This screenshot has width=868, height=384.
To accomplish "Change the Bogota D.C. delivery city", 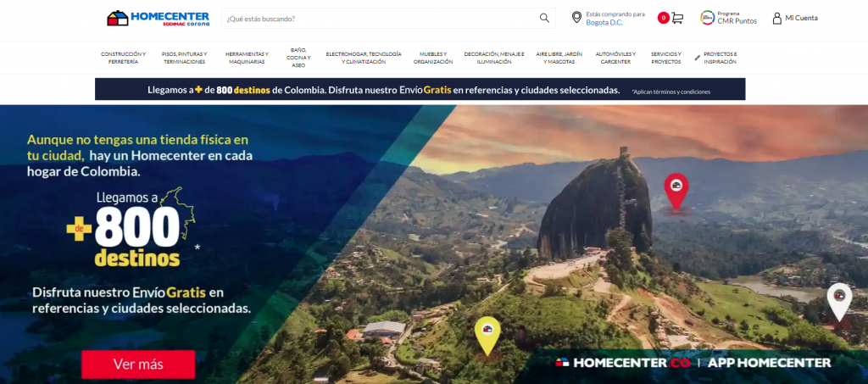I will pyautogui.click(x=604, y=23).
